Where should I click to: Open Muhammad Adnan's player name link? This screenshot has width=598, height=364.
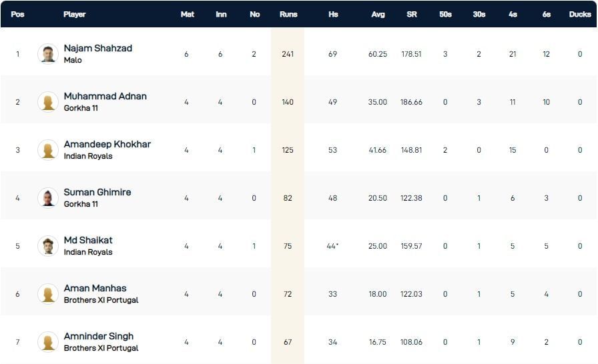pos(105,96)
